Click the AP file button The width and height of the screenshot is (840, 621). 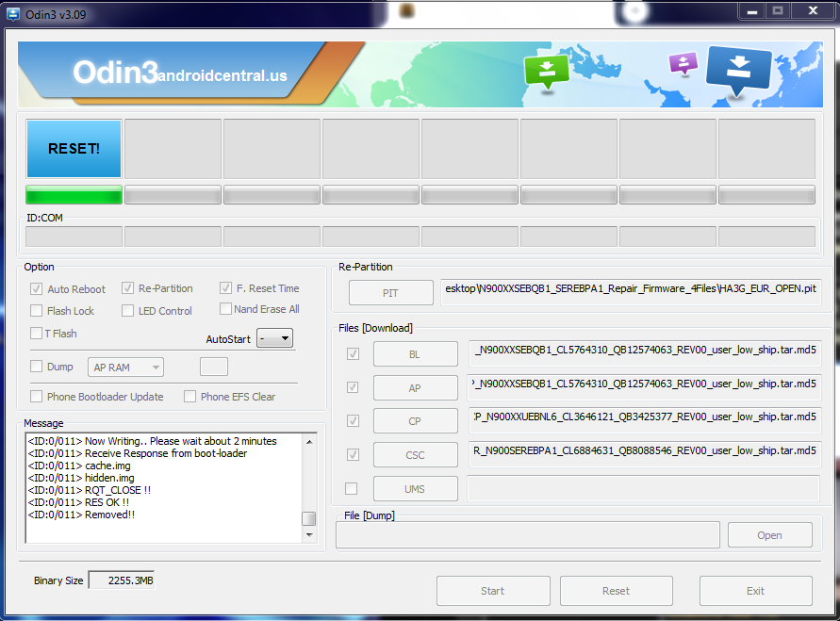point(415,387)
